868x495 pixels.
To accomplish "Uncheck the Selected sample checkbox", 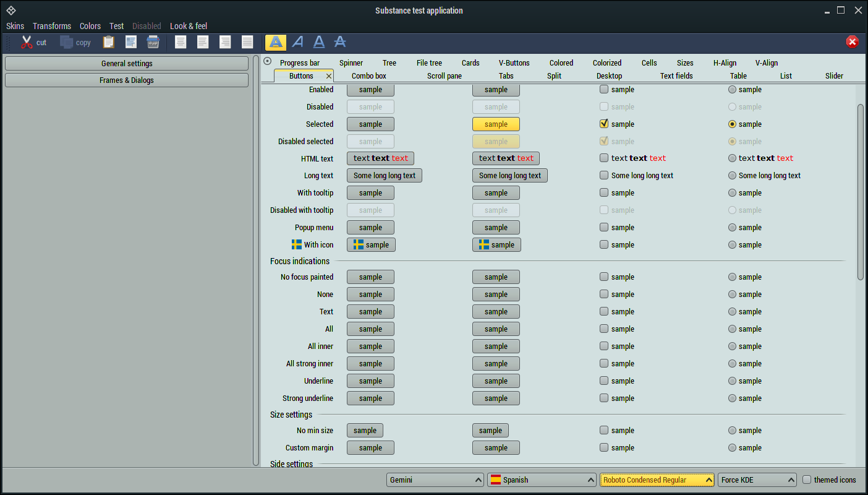I will [x=603, y=123].
